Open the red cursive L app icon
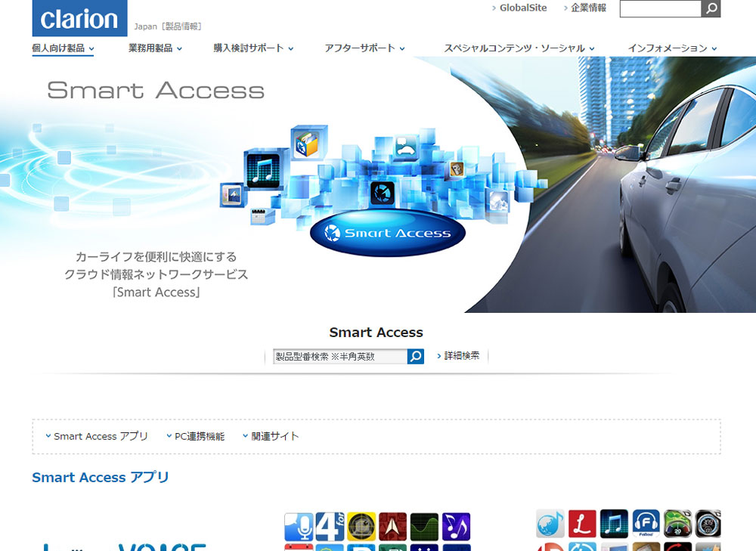The width and height of the screenshot is (756, 551). coord(582,524)
